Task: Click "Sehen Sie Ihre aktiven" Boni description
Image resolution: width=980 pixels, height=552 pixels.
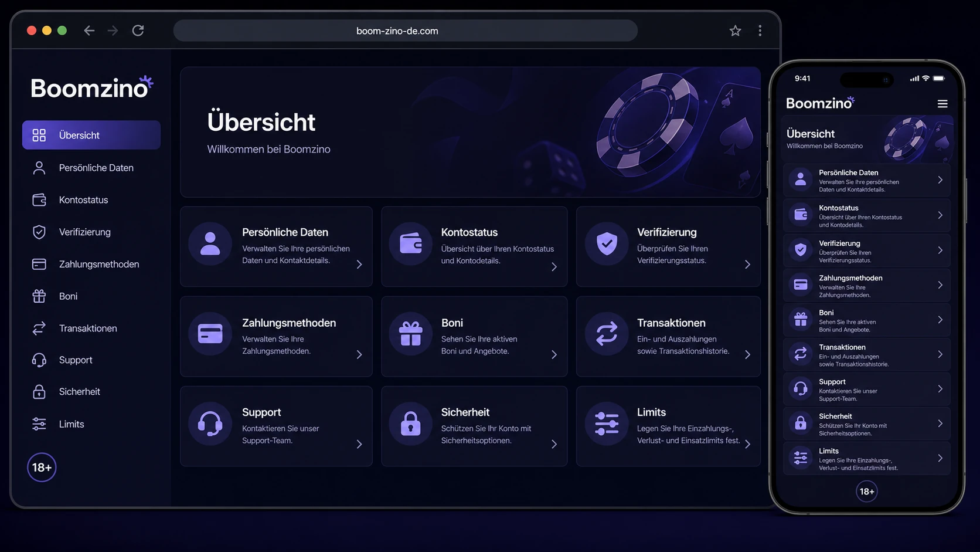Action: (479, 339)
